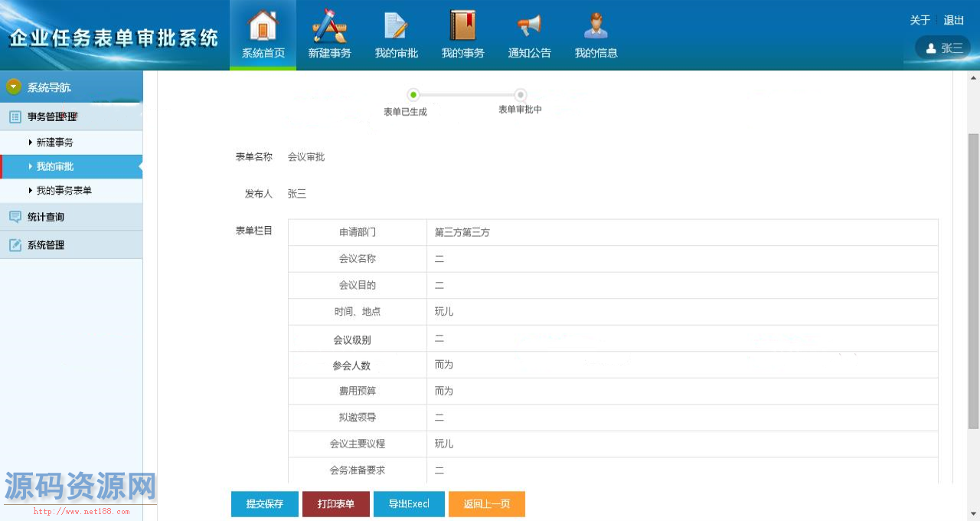
Task: Select the 我的信息 tab label
Action: coord(596,54)
